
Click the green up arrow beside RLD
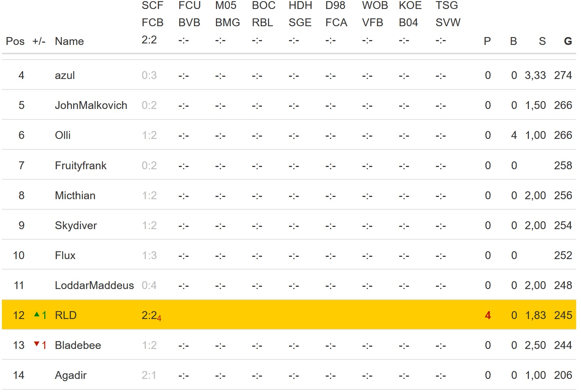(37, 314)
